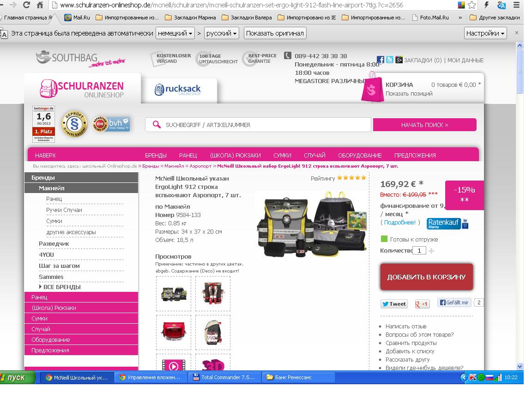The image size is (532, 399).
Task: Bookmark this page with the star icon
Action: click(472, 5)
